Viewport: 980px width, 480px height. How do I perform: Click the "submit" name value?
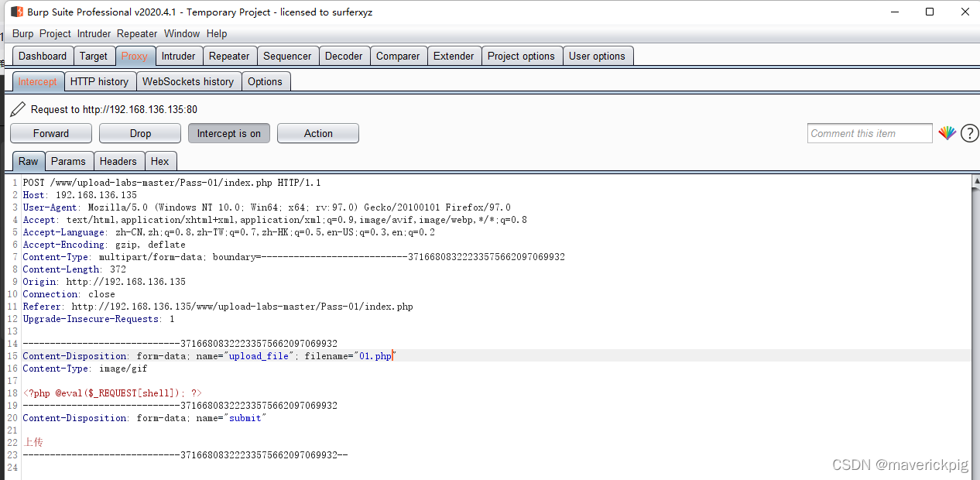tap(245, 418)
